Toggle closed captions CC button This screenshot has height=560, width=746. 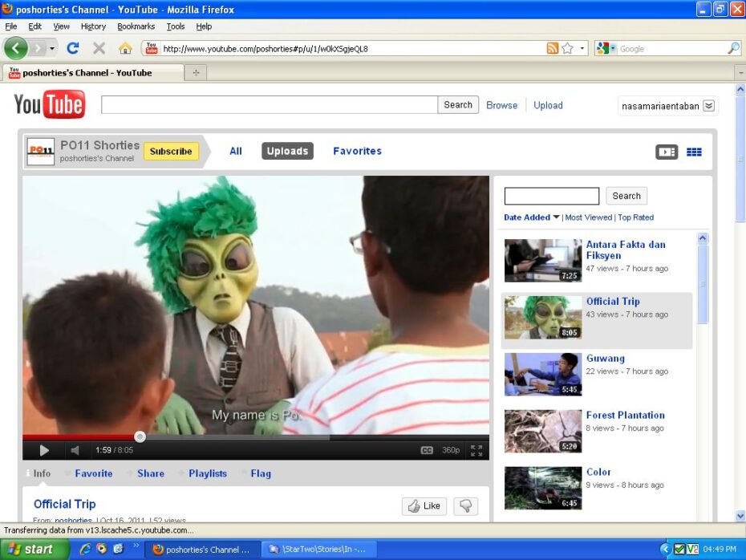click(x=427, y=450)
